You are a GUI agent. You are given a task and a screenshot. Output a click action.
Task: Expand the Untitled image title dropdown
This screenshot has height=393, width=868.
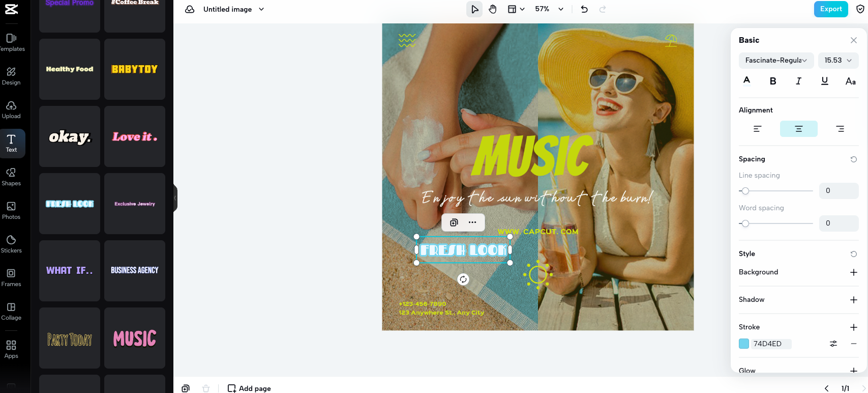(x=261, y=9)
